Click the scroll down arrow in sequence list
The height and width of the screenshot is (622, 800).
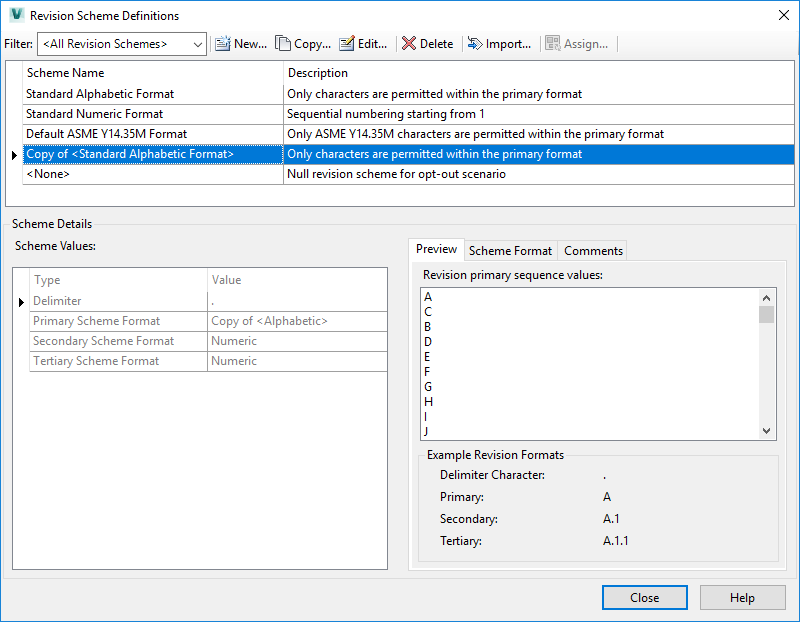[x=766, y=431]
